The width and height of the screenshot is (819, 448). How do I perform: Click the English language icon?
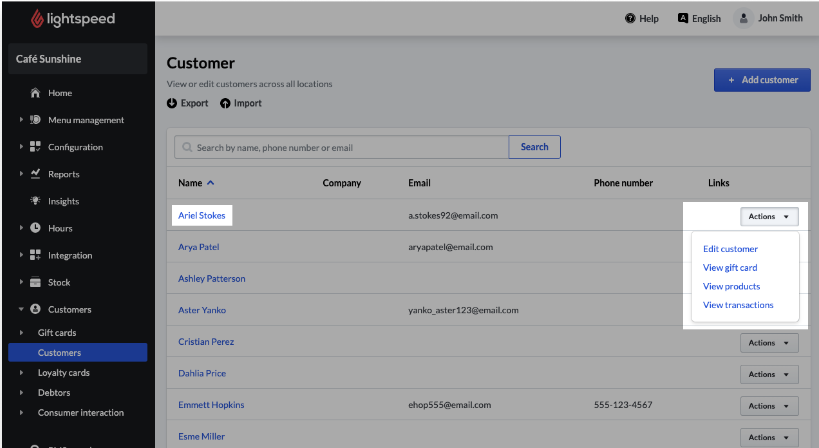(x=683, y=18)
